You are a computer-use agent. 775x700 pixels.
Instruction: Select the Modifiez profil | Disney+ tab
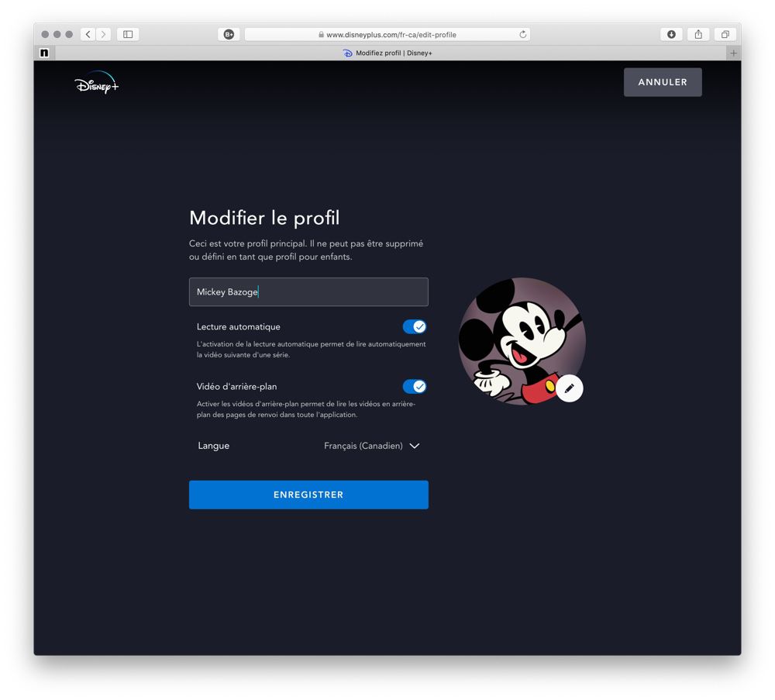click(387, 53)
